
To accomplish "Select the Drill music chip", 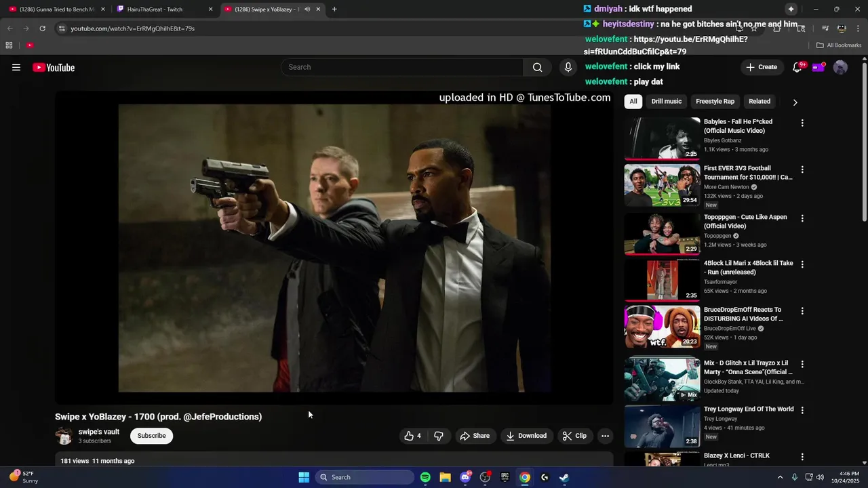I will (667, 102).
